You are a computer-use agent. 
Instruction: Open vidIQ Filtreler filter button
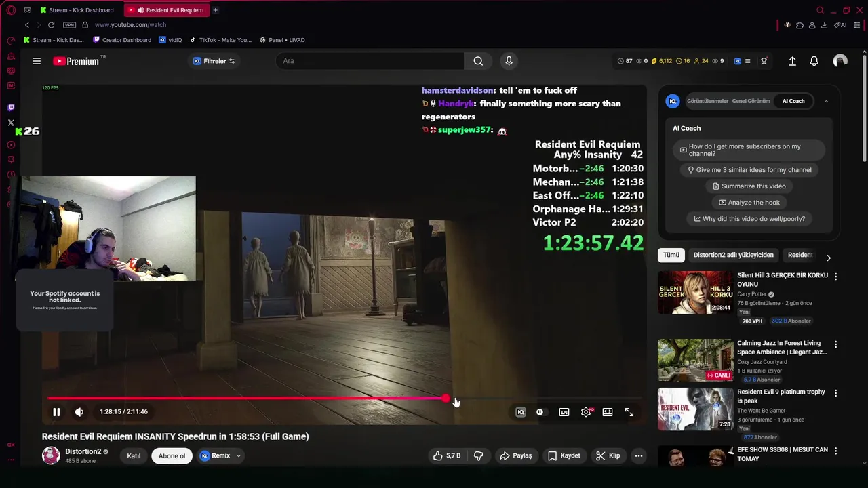tap(214, 61)
